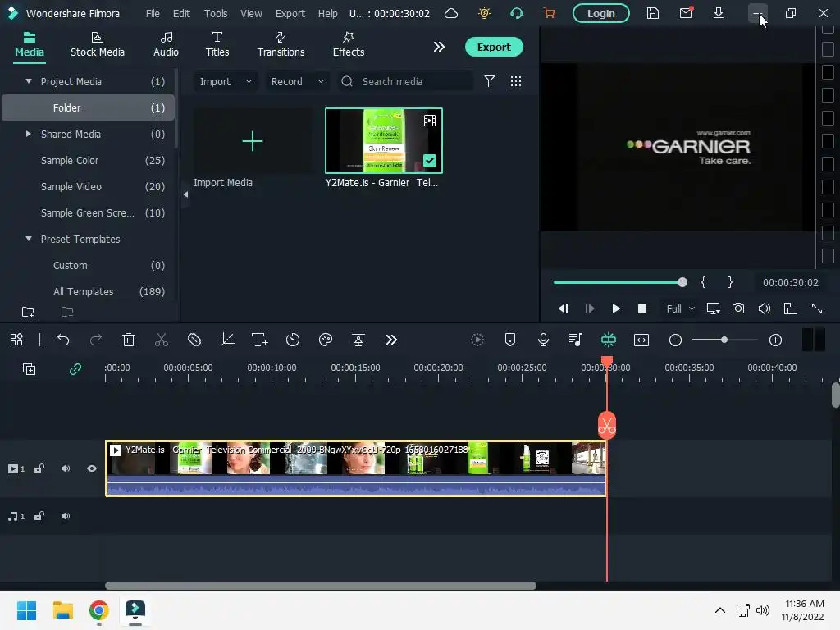Adjust preview volume with the speaker icon

[x=764, y=308]
